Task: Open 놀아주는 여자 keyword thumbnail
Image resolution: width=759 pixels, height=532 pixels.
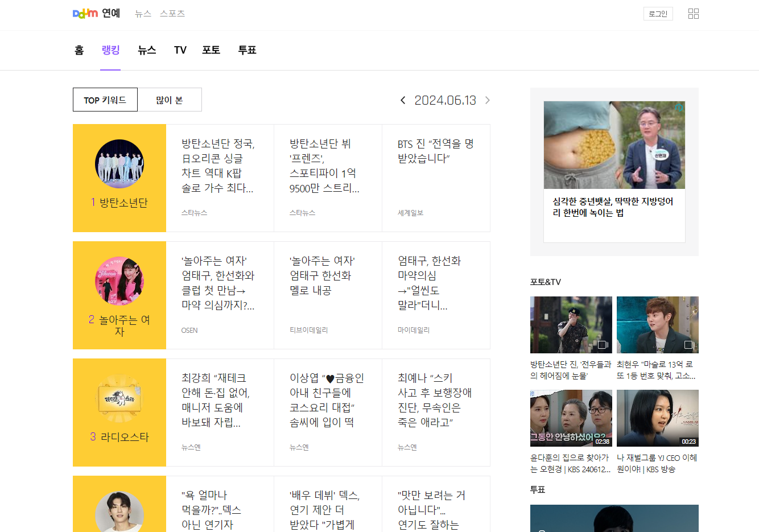Action: tap(119, 281)
